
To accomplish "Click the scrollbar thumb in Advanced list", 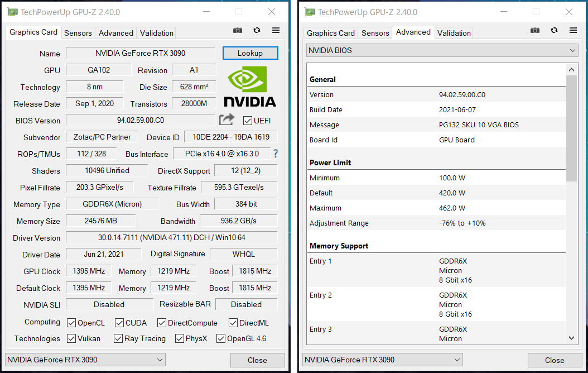I will [x=571, y=128].
